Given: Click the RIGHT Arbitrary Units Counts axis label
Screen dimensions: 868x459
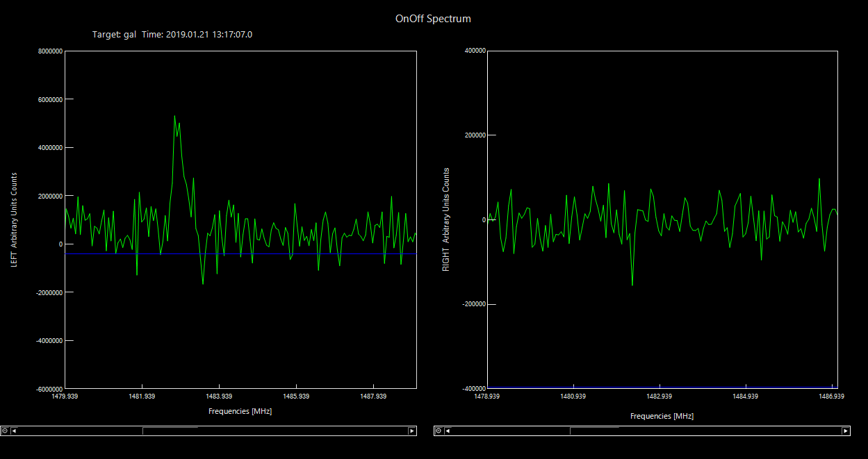Looking at the screenshot, I should [x=446, y=219].
